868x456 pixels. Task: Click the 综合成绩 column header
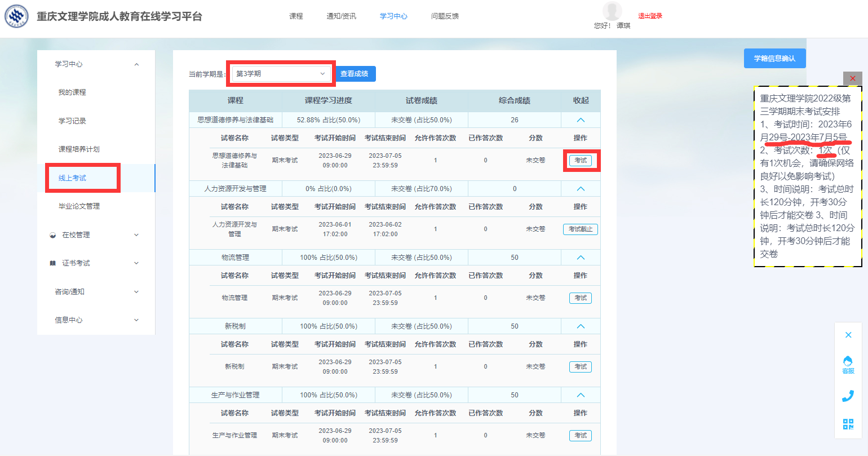pos(515,101)
